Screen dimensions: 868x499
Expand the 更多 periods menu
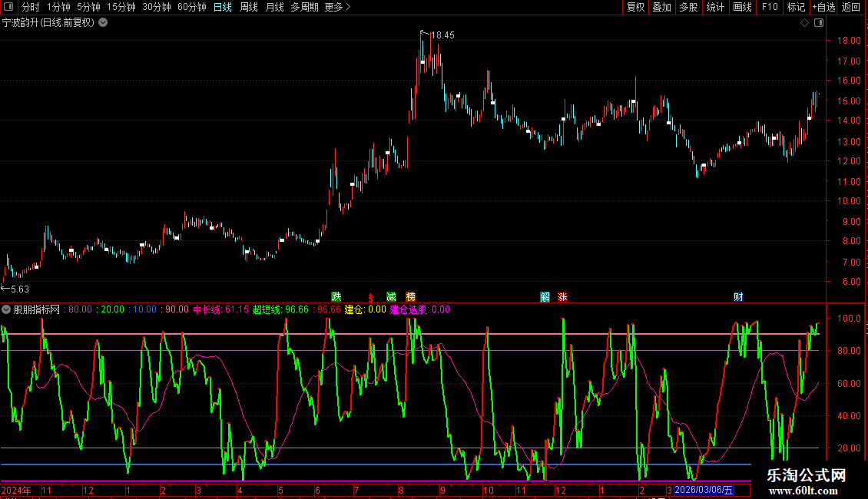click(338, 7)
